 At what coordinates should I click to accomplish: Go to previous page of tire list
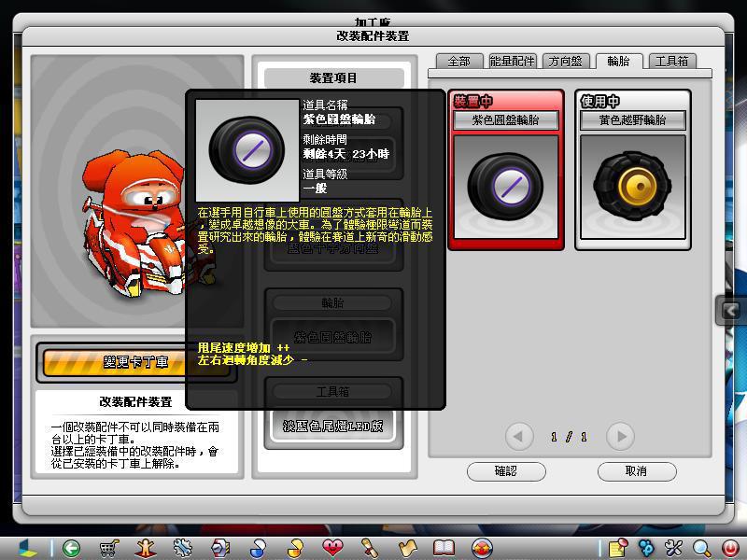pos(519,436)
